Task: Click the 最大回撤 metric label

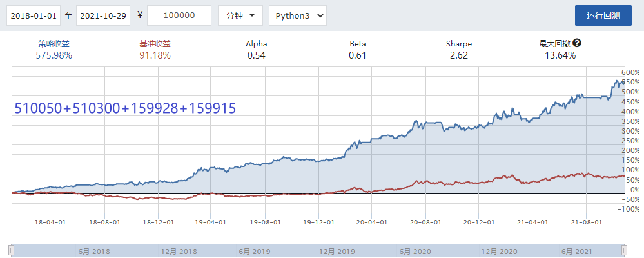Action: pyautogui.click(x=555, y=44)
